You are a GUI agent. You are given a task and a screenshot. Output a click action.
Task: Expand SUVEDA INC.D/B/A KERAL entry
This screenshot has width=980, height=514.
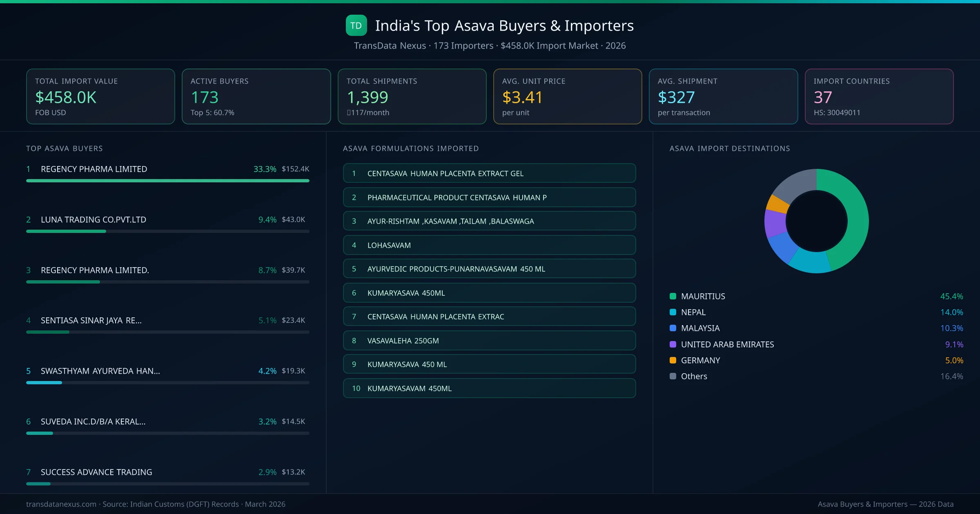[x=93, y=421]
